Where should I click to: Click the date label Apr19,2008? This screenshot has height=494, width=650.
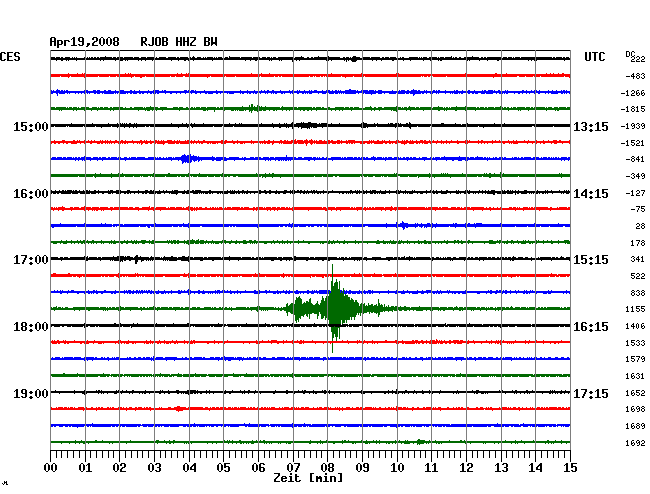[85, 42]
